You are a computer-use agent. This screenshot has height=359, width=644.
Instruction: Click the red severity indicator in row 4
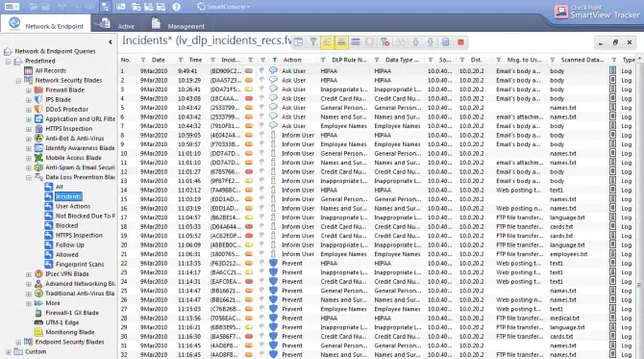pyautogui.click(x=249, y=99)
